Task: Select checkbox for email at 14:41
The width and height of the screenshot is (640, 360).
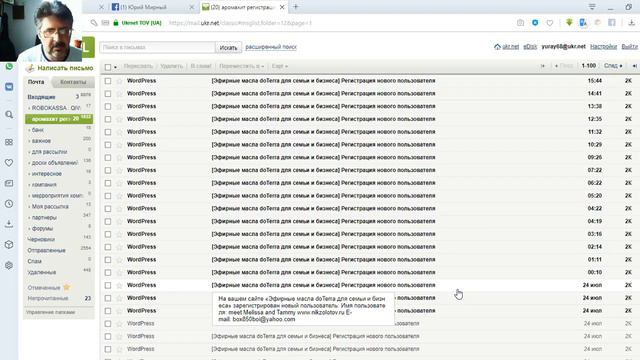Action: (x=108, y=93)
